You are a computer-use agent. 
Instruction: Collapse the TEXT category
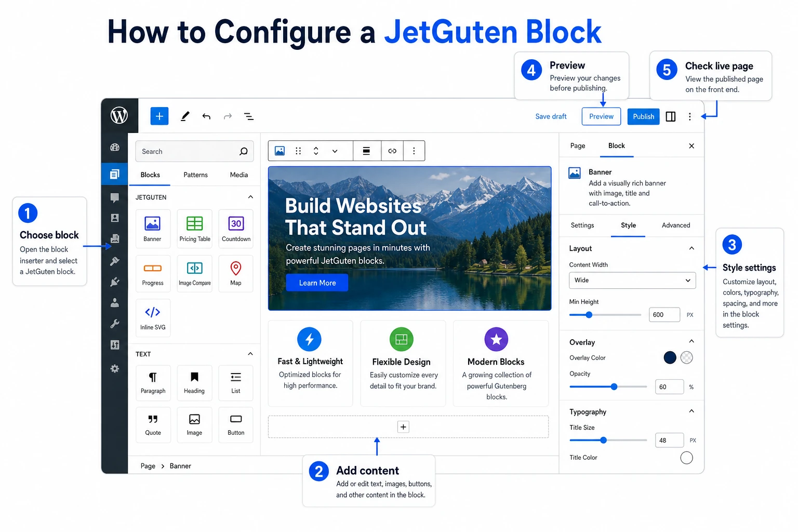250,354
